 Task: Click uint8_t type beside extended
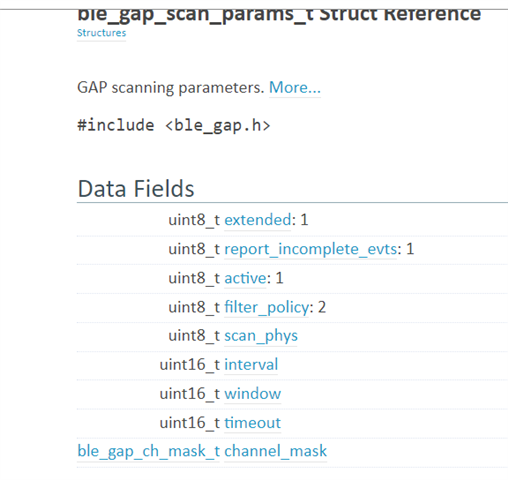click(x=194, y=220)
